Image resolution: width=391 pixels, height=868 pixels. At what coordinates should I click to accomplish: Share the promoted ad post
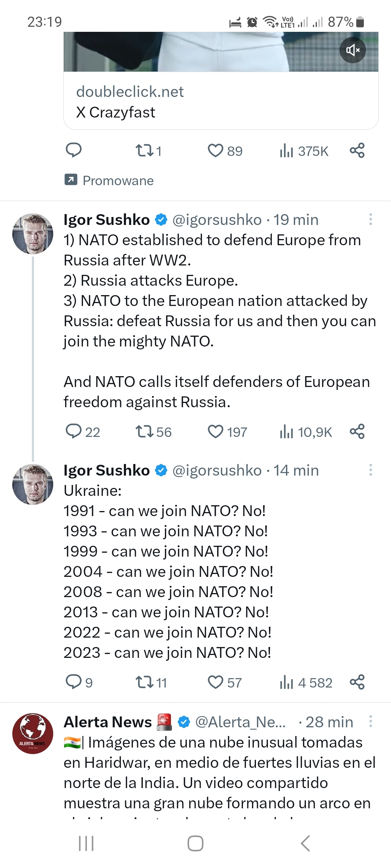[x=357, y=150]
